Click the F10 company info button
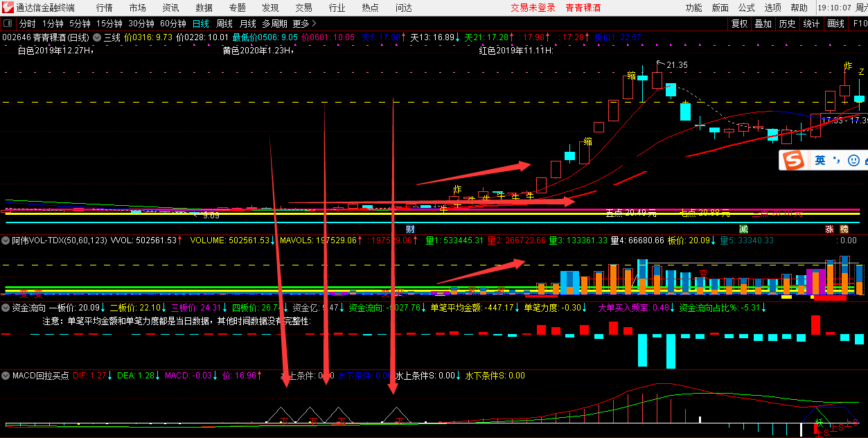The image size is (868, 438). (x=859, y=24)
